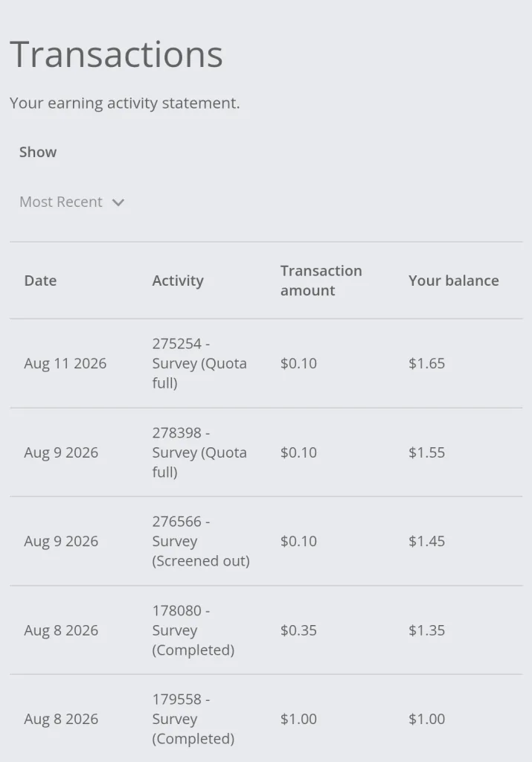This screenshot has width=532, height=762.
Task: Click the $0.35 transaction amount
Action: [x=298, y=630]
